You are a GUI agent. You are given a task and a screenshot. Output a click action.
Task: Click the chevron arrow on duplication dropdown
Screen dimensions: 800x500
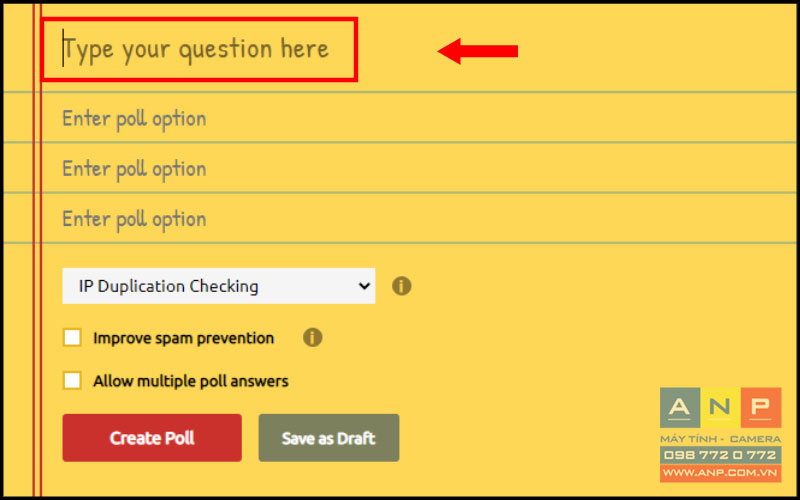[x=364, y=286]
